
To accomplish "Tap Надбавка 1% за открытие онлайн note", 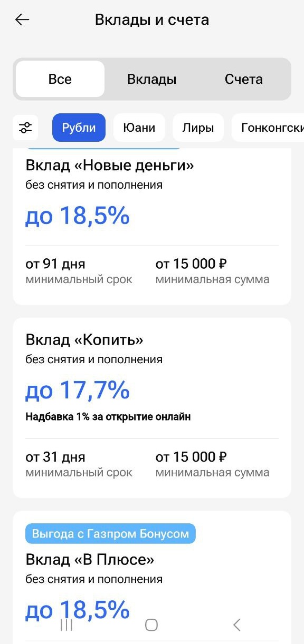I will 108,417.
